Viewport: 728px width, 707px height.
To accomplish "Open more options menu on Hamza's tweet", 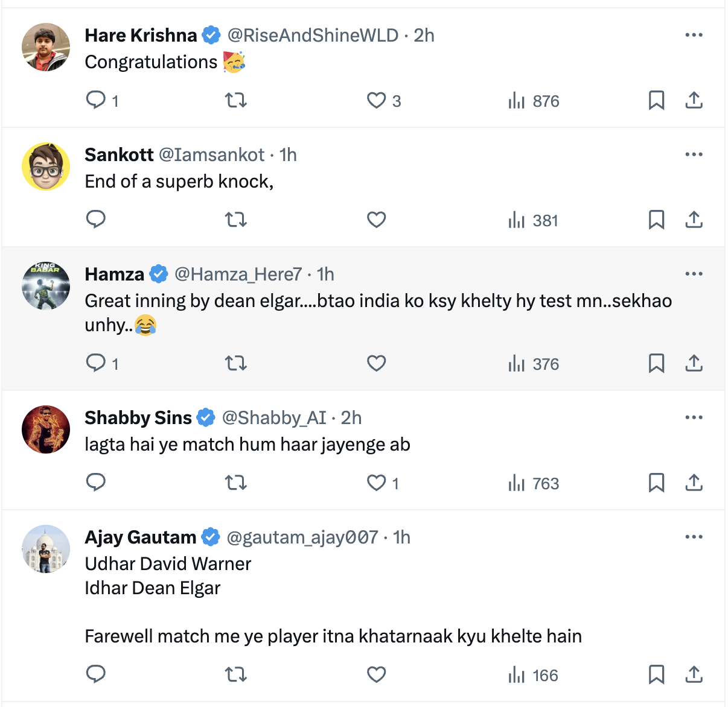I will [694, 274].
